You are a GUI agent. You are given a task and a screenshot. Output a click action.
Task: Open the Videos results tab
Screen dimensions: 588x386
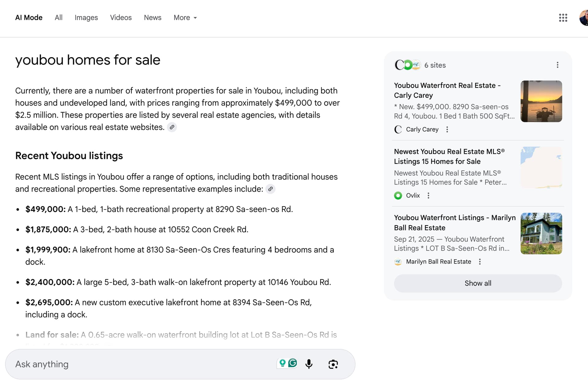[x=121, y=18]
